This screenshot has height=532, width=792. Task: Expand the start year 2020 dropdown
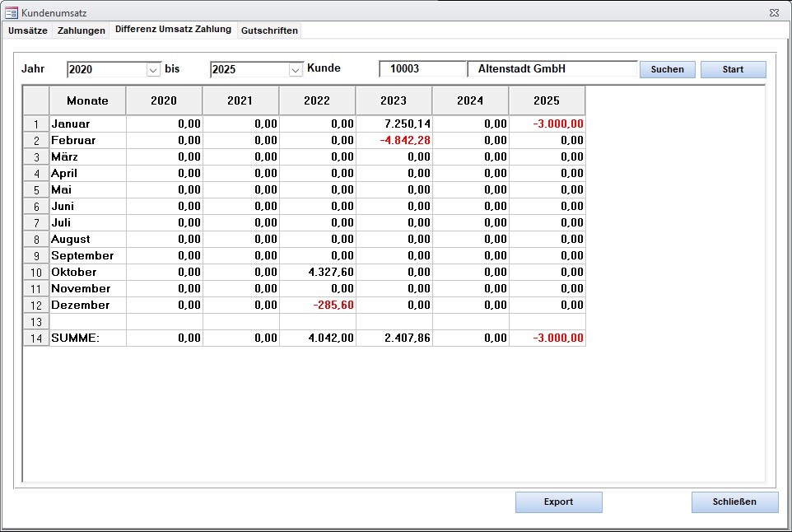click(x=153, y=70)
